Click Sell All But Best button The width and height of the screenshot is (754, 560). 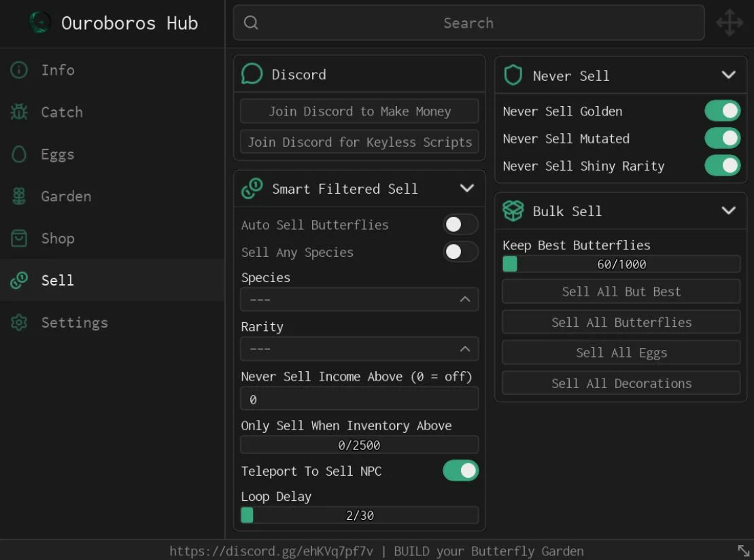click(621, 292)
